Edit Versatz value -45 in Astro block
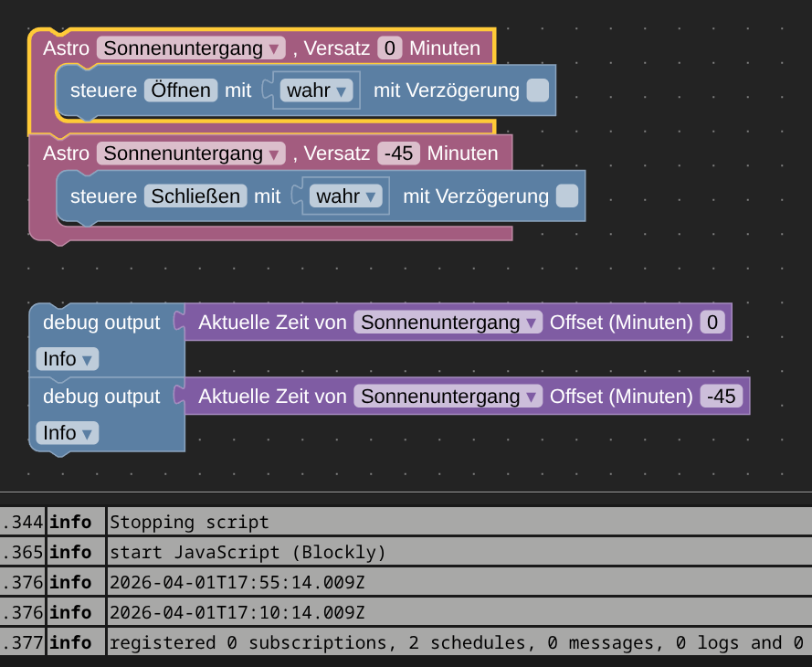Image resolution: width=812 pixels, height=667 pixels. point(399,154)
